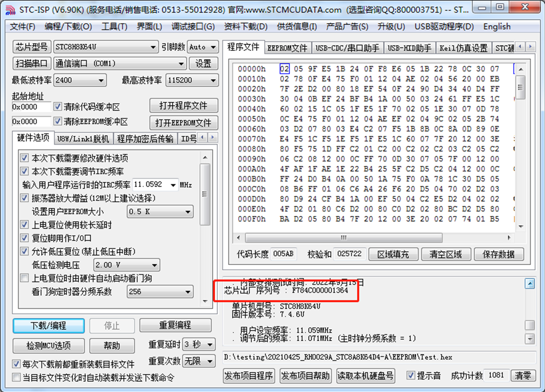Image resolution: width=545 pixels, height=392 pixels.
Task: Click 检测MCU选项 button
Action: pyautogui.click(x=48, y=346)
